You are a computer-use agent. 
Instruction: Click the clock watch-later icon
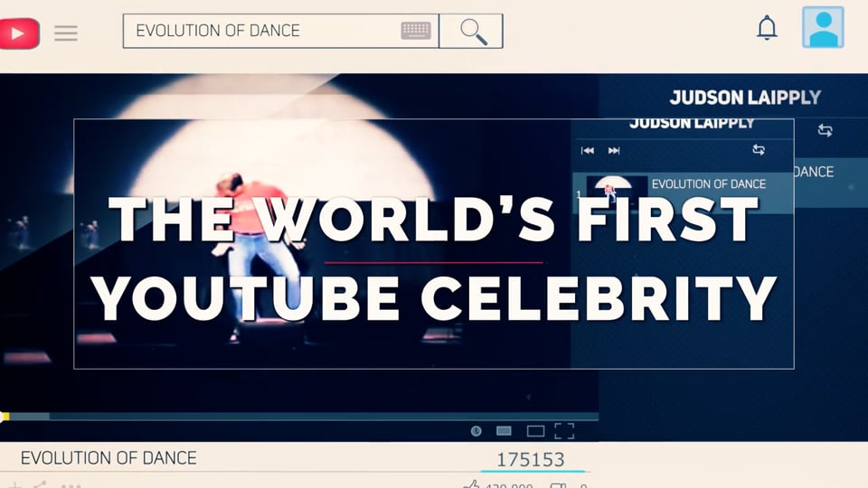pos(476,431)
